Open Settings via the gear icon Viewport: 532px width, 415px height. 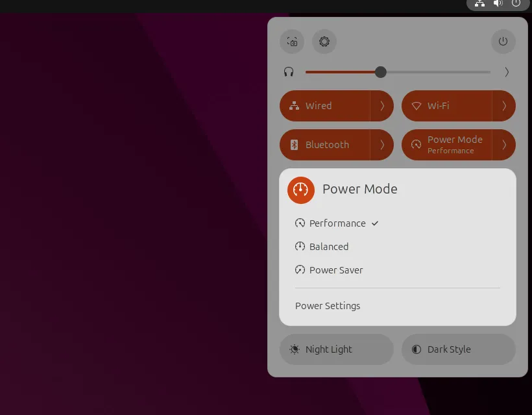[324, 42]
